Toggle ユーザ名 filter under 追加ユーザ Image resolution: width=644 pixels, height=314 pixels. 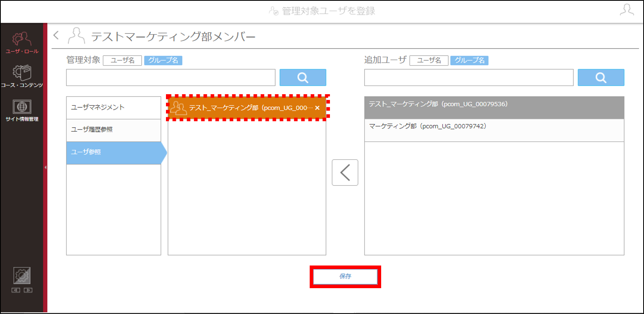[x=429, y=60]
